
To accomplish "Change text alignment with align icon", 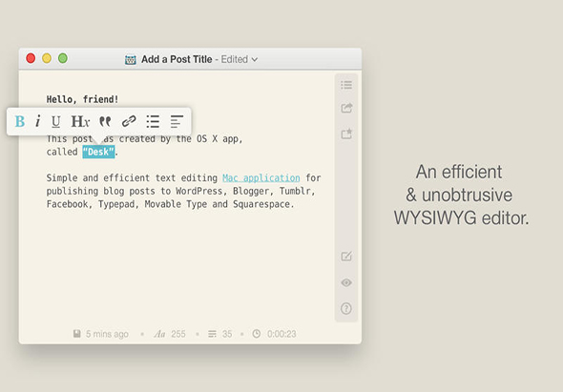I will click(177, 122).
